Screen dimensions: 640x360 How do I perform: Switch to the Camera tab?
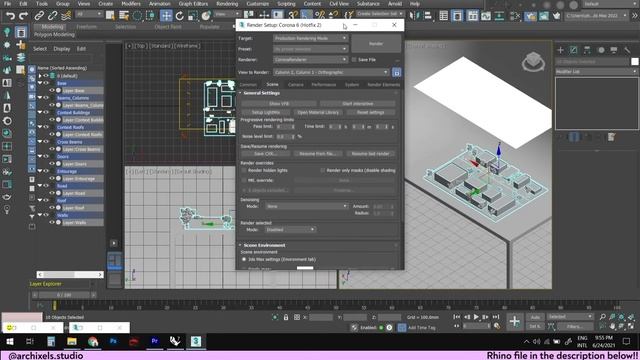pos(296,84)
